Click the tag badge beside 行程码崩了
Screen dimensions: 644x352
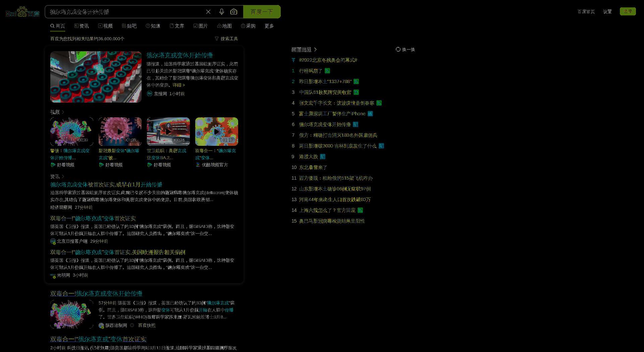coord(327,71)
